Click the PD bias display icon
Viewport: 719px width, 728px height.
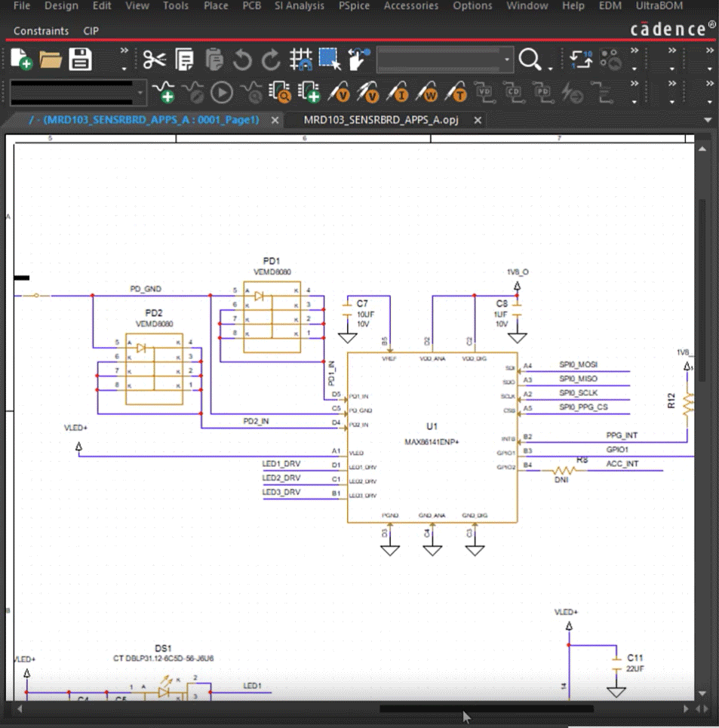tap(542, 92)
